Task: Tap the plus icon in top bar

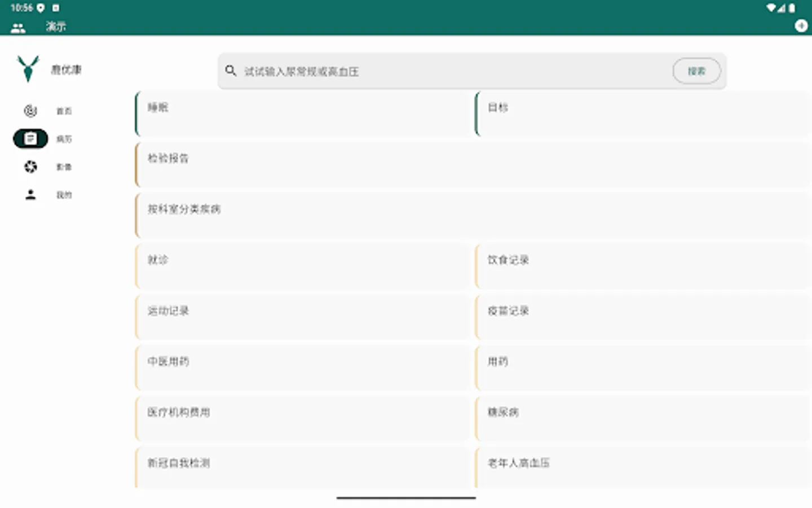Action: tap(801, 25)
